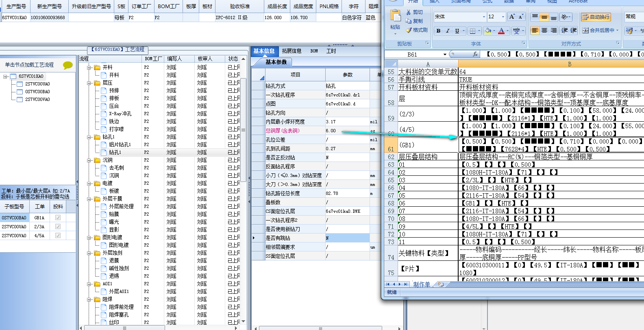This screenshot has width=644, height=330.
Task: Open the 剪贴板 clipboard dialog launcher
Action: 427,43
